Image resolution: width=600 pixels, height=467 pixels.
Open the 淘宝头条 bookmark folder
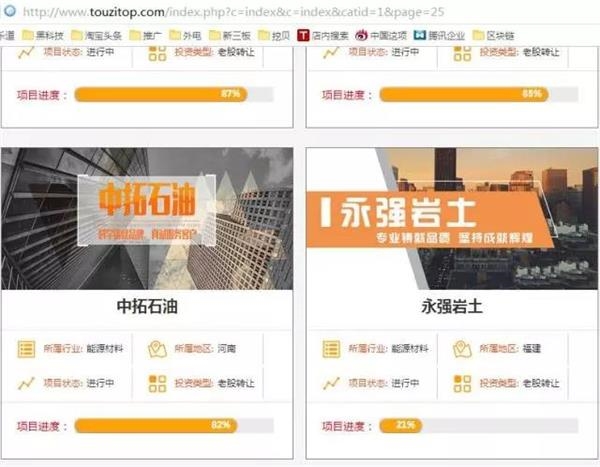coord(96,36)
